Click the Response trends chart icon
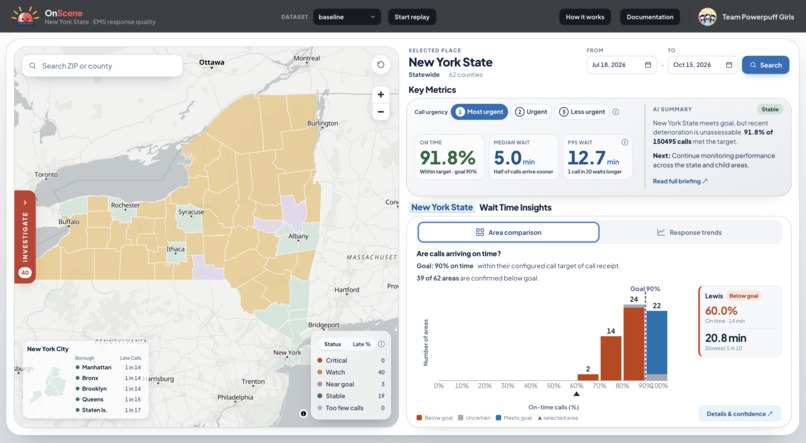 point(661,232)
